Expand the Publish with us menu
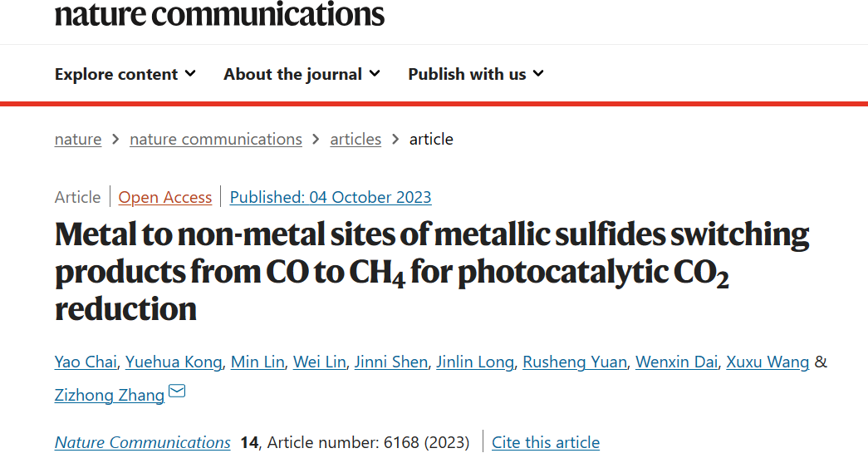 476,74
